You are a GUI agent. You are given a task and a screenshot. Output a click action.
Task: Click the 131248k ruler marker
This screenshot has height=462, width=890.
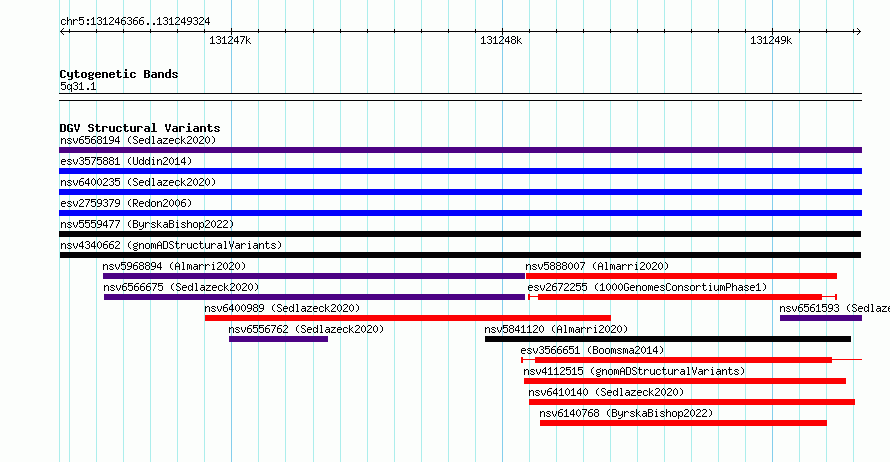coord(501,40)
